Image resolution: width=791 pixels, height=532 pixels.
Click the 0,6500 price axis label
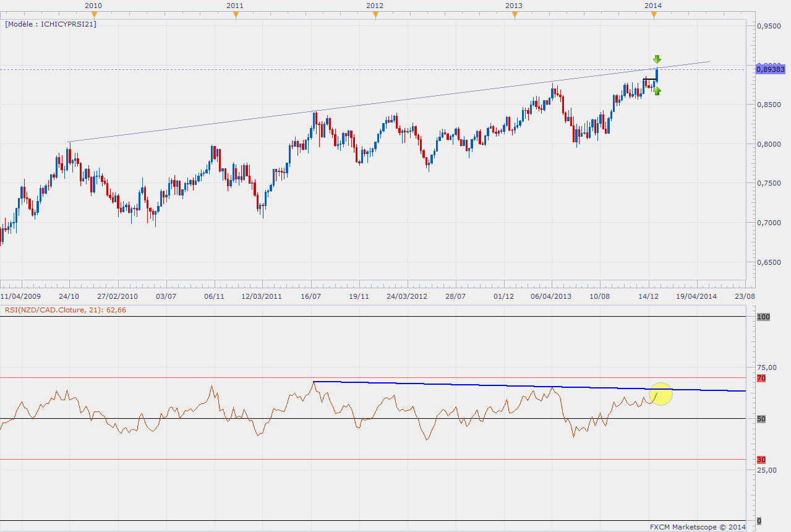coord(769,262)
